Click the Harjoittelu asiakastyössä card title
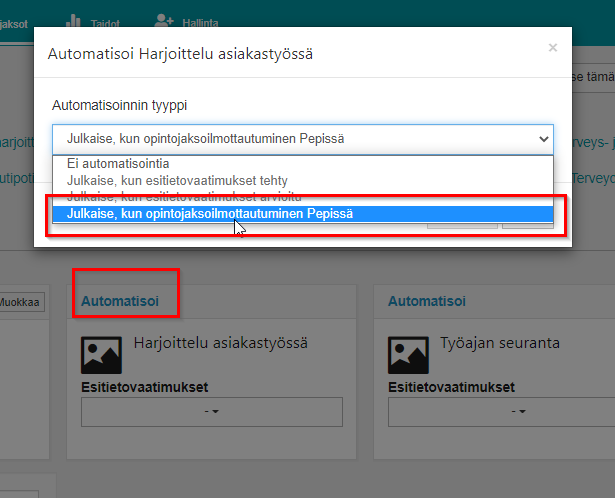Image resolution: width=615 pixels, height=498 pixels. (x=220, y=342)
